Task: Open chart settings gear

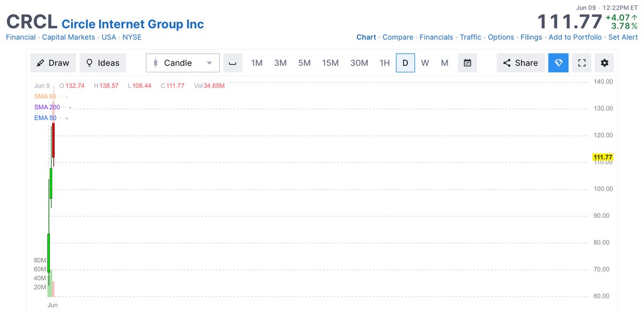Action: coord(604,63)
